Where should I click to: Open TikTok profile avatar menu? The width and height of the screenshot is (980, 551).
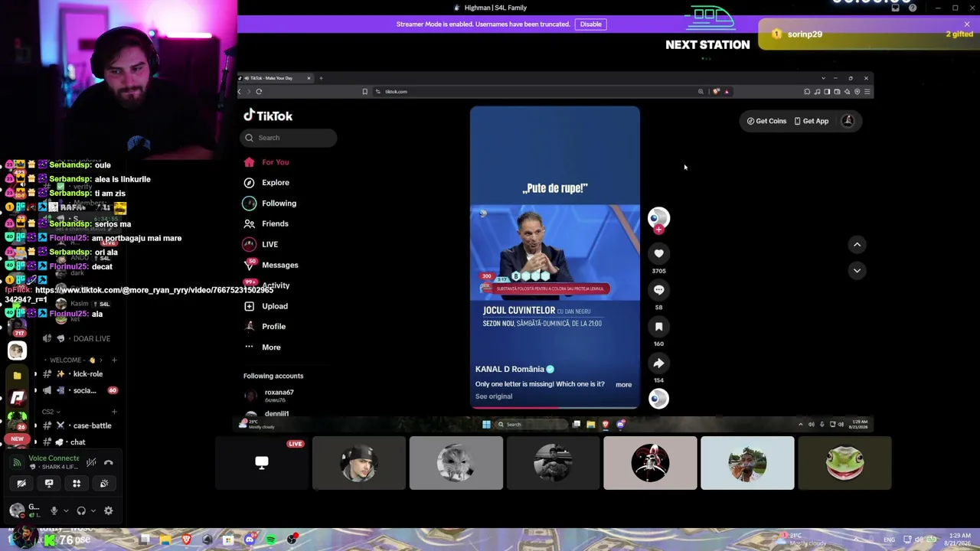(848, 121)
